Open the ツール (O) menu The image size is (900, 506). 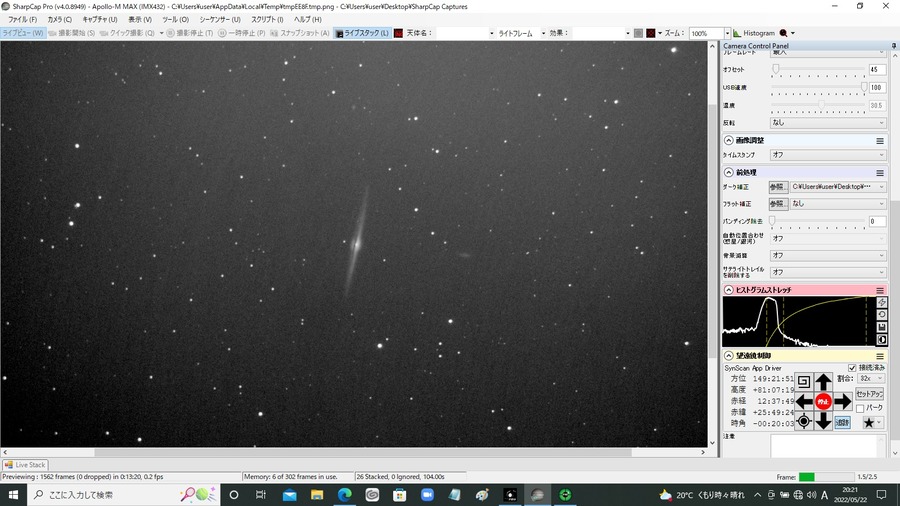click(175, 20)
